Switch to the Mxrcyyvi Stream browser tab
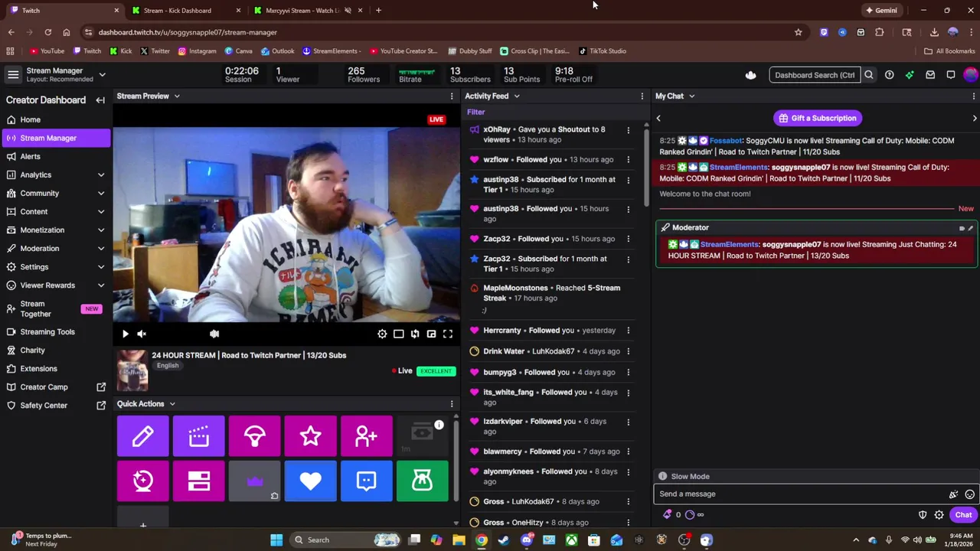The image size is (980, 551). [306, 11]
